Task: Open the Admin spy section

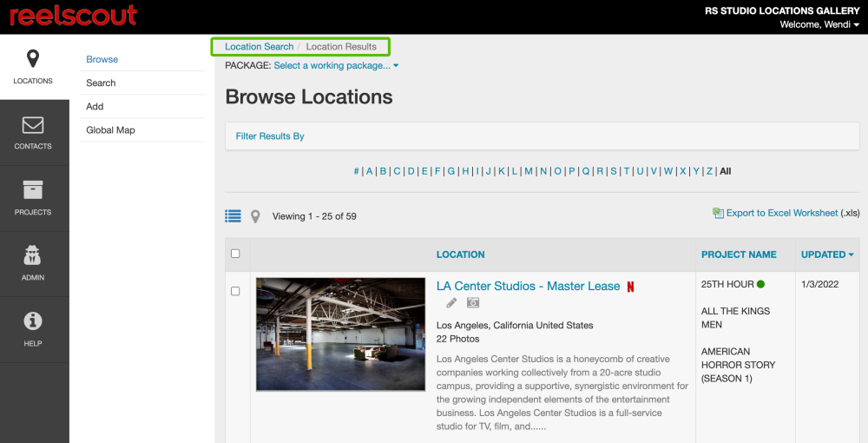Action: click(x=33, y=263)
